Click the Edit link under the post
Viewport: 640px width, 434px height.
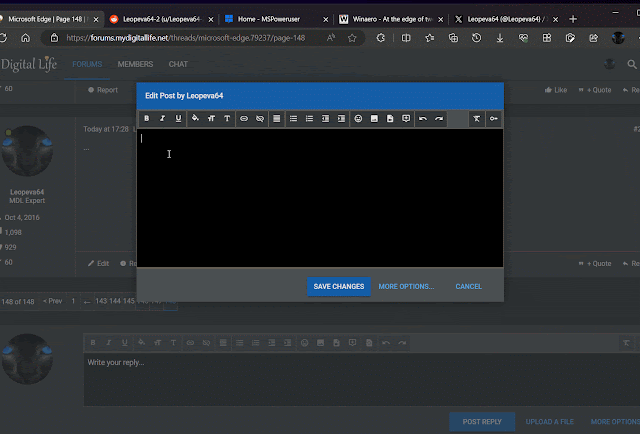[x=98, y=263]
